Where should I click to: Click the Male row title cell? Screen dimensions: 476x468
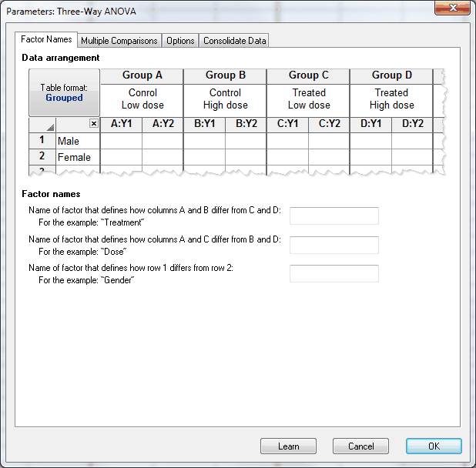(x=78, y=141)
